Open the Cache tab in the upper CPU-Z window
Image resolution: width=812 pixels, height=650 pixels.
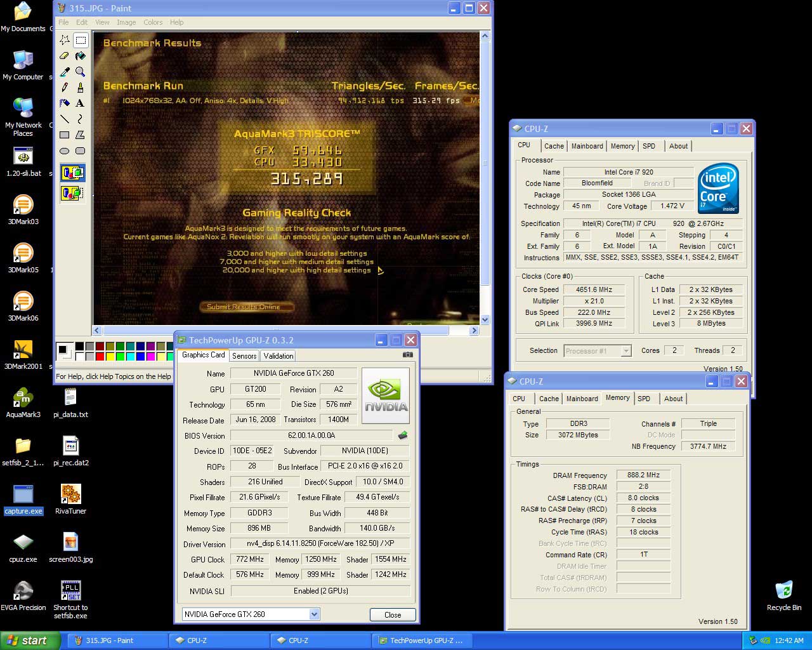pos(554,146)
